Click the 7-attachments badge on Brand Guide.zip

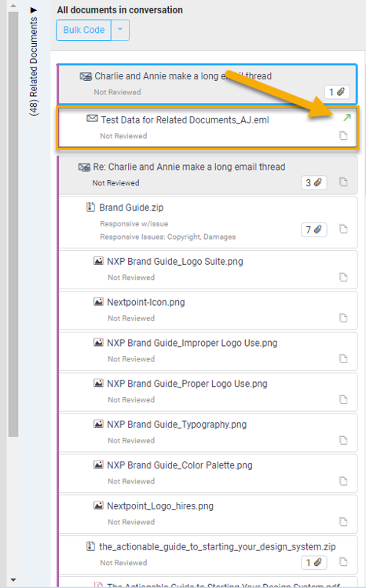point(314,230)
